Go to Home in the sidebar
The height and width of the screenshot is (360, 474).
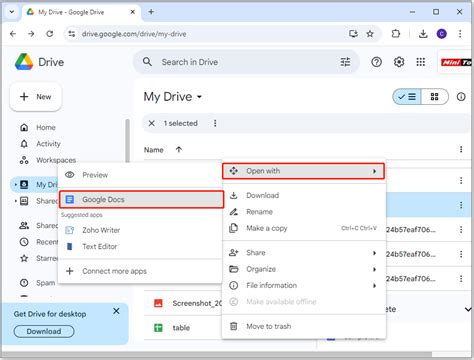tap(46, 127)
